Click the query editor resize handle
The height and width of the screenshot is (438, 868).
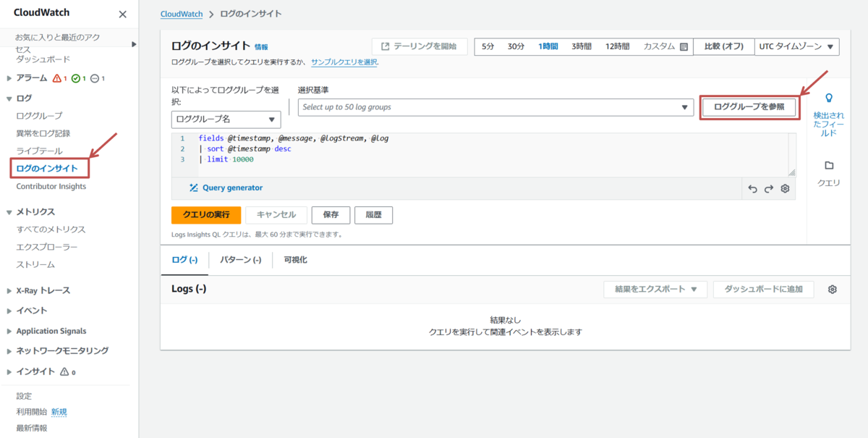tap(791, 172)
